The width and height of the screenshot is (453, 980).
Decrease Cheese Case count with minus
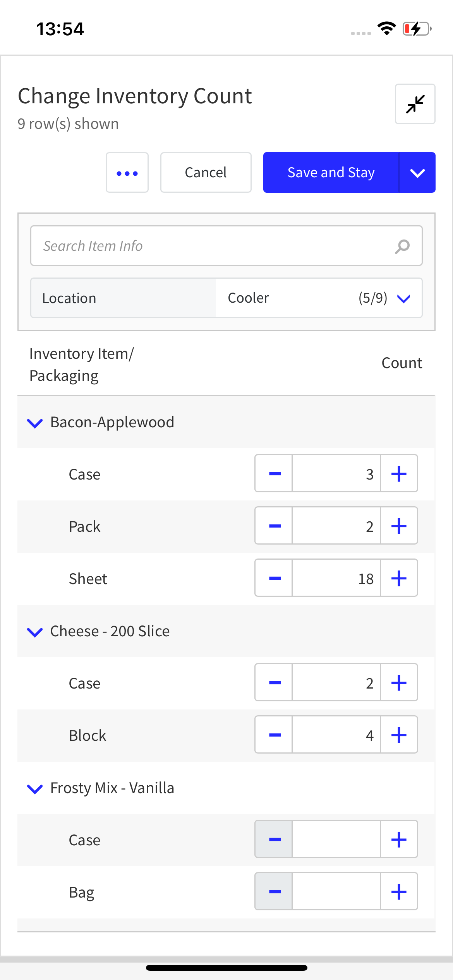274,683
